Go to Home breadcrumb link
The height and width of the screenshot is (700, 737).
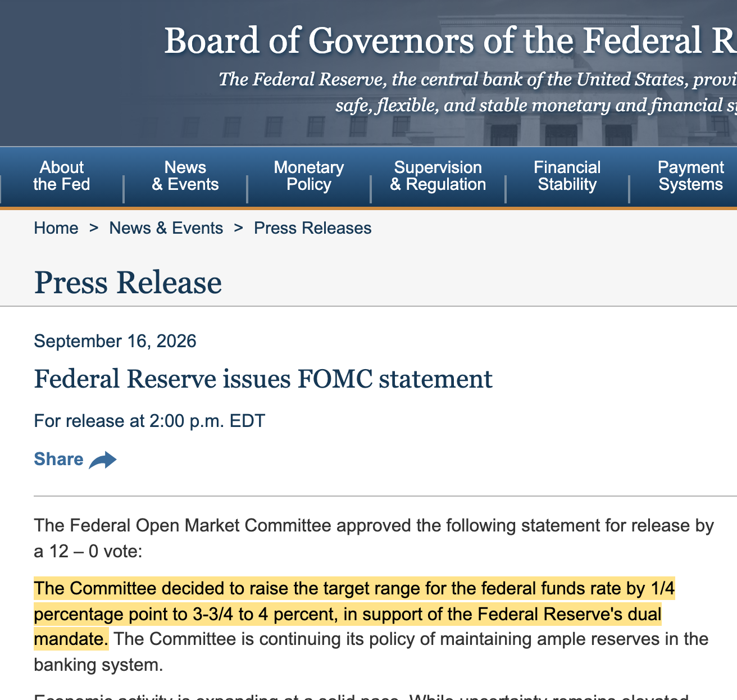[56, 228]
